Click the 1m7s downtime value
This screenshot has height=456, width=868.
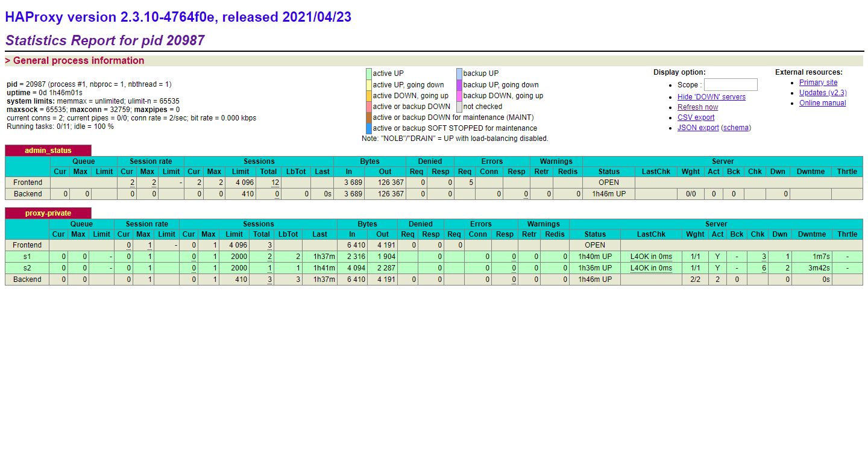tap(821, 257)
